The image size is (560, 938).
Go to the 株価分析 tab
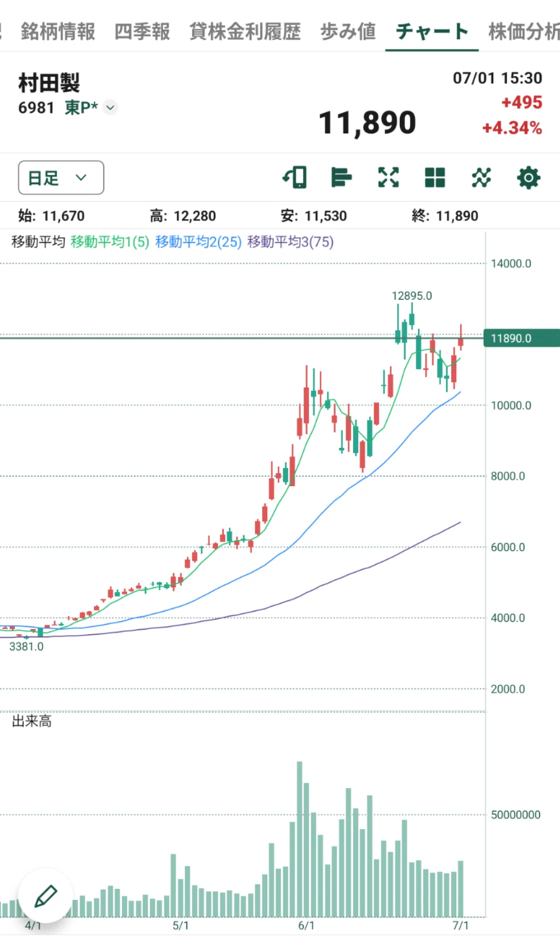click(524, 31)
